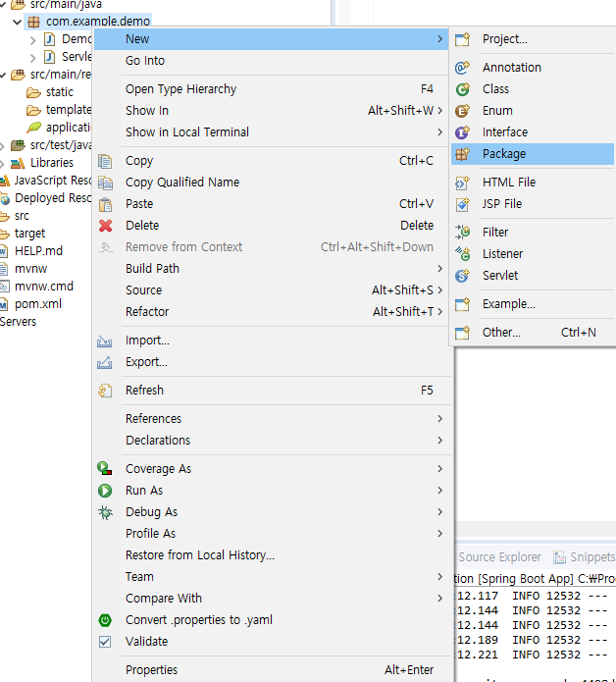Viewport: 616px width, 682px height.
Task: Click the green Class icon
Action: [462, 89]
